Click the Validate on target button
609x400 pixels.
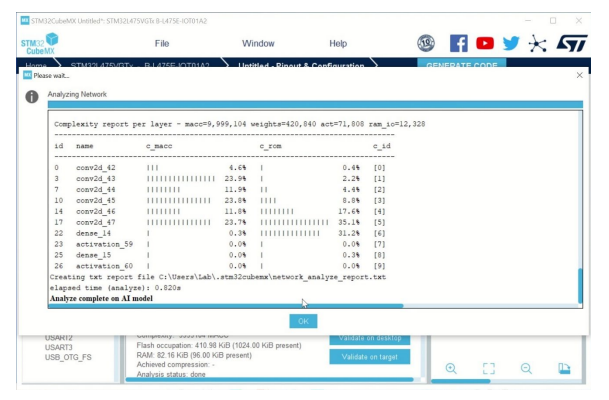[x=370, y=357]
